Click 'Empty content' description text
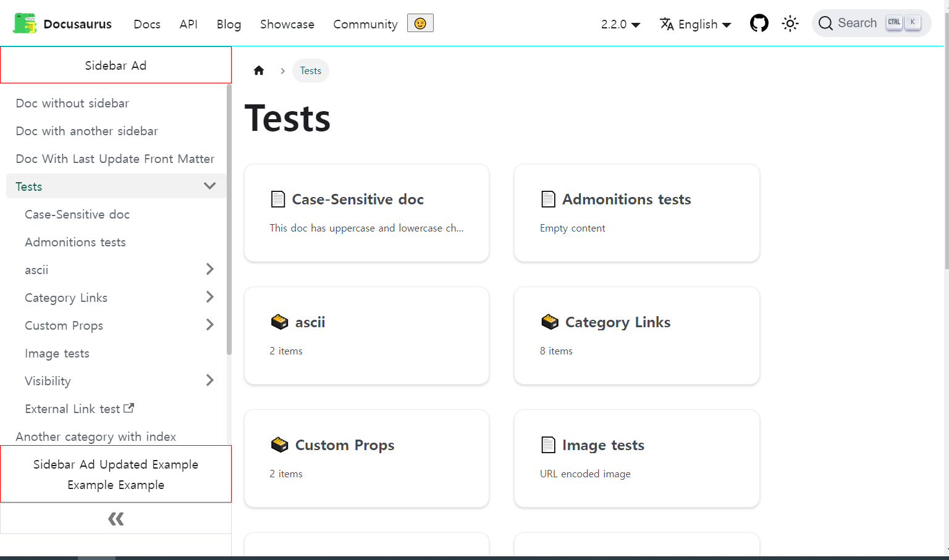This screenshot has width=949, height=560. coord(572,228)
